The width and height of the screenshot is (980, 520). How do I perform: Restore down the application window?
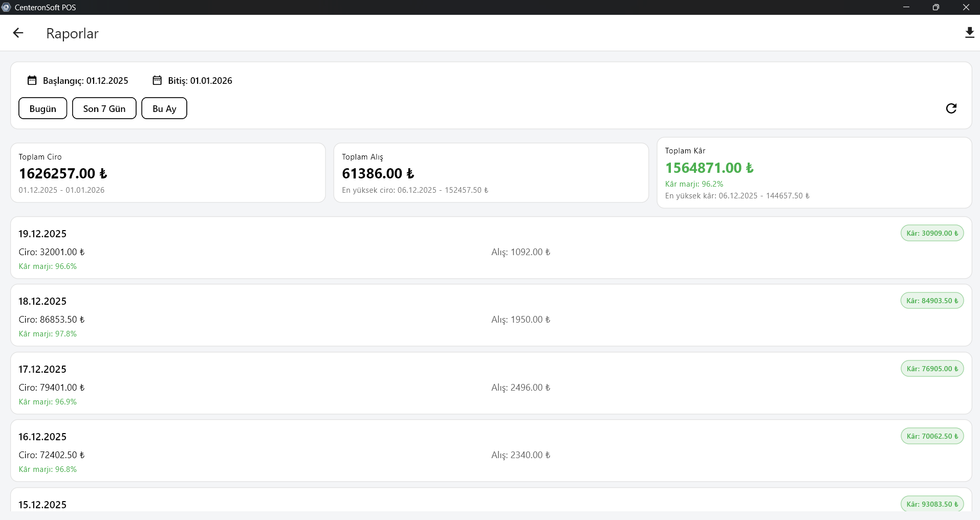[935, 7]
